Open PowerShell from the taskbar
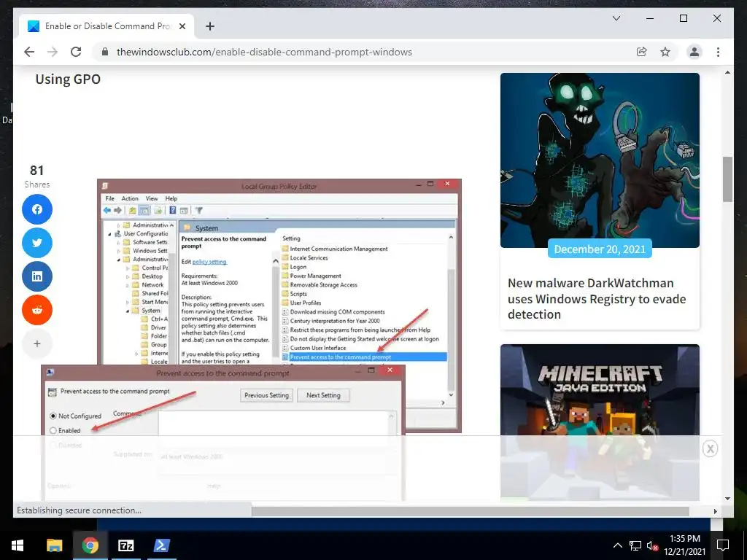Viewport: 747px width, 560px height. 161,545
